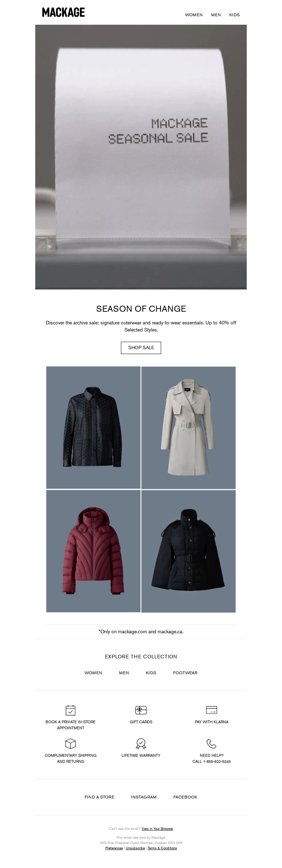Screen dimensions: 282x868
Task: Click the phone help icon
Action: point(211,744)
